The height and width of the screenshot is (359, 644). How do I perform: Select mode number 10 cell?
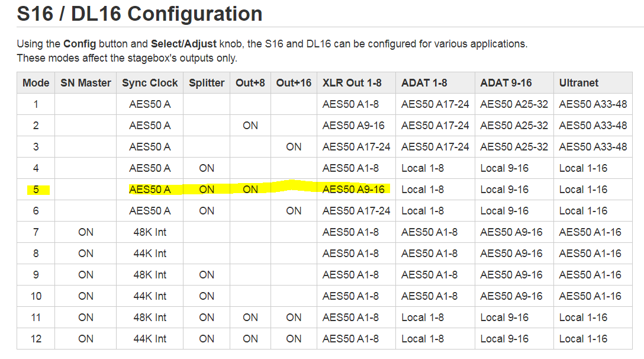click(36, 296)
